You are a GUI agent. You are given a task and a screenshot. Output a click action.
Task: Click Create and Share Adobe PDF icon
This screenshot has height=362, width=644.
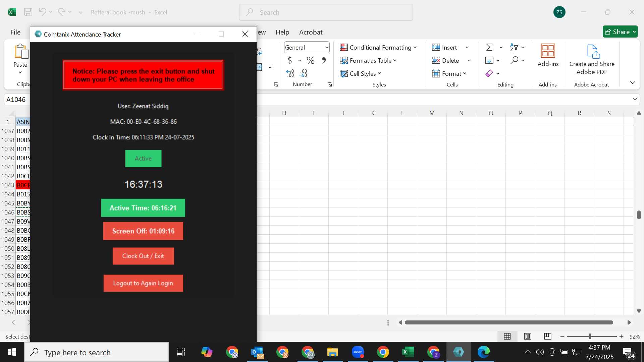tap(593, 51)
